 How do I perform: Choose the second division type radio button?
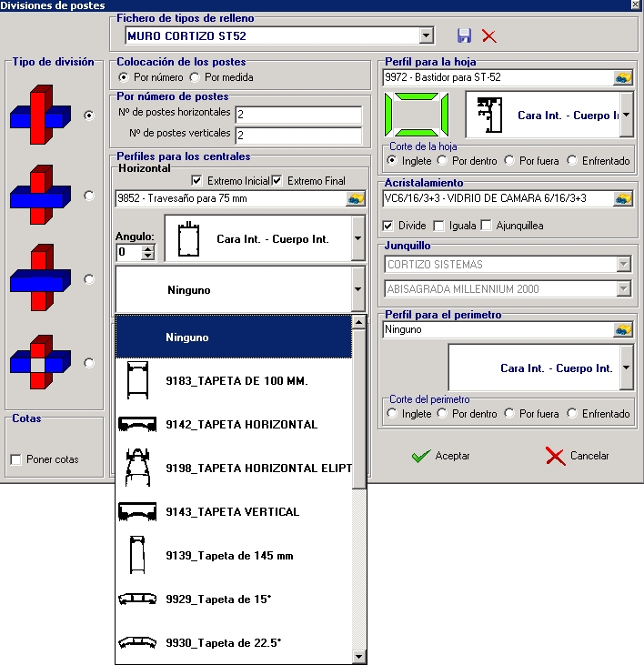(x=89, y=196)
